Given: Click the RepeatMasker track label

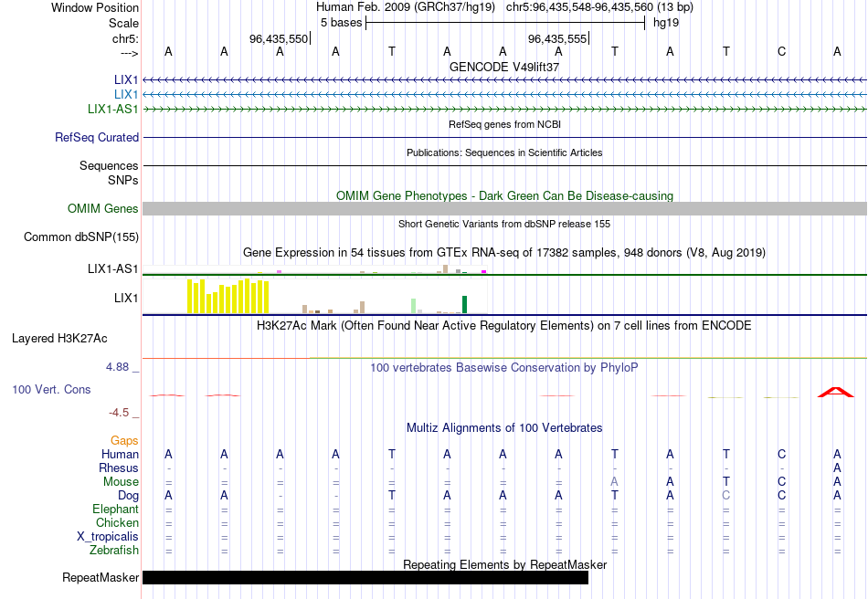Looking at the screenshot, I should [101, 577].
